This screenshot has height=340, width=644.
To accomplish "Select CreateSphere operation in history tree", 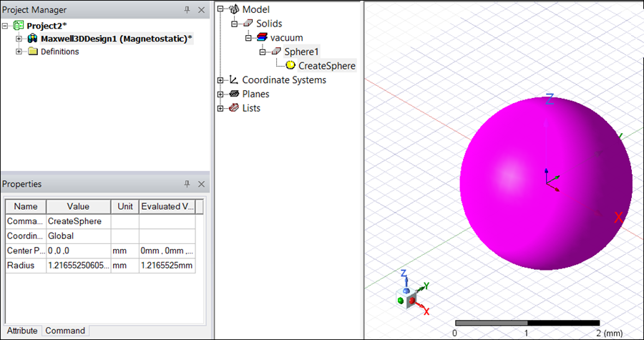I will [x=327, y=66].
